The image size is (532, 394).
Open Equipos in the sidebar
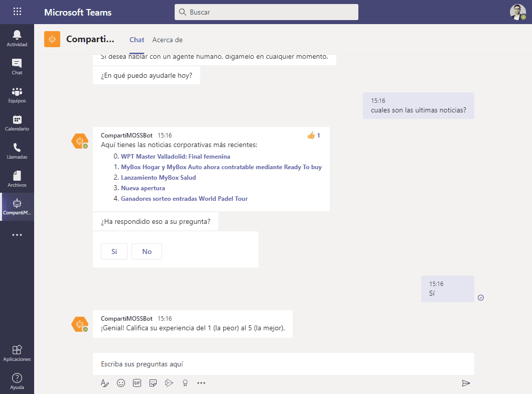tap(17, 95)
